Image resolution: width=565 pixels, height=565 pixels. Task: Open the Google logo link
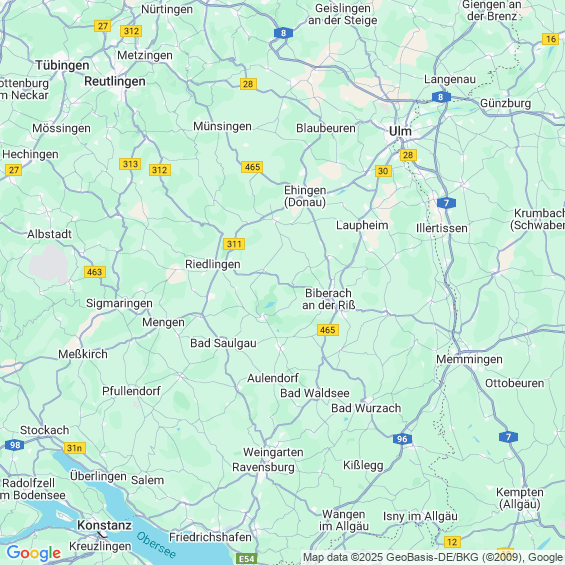tap(34, 553)
